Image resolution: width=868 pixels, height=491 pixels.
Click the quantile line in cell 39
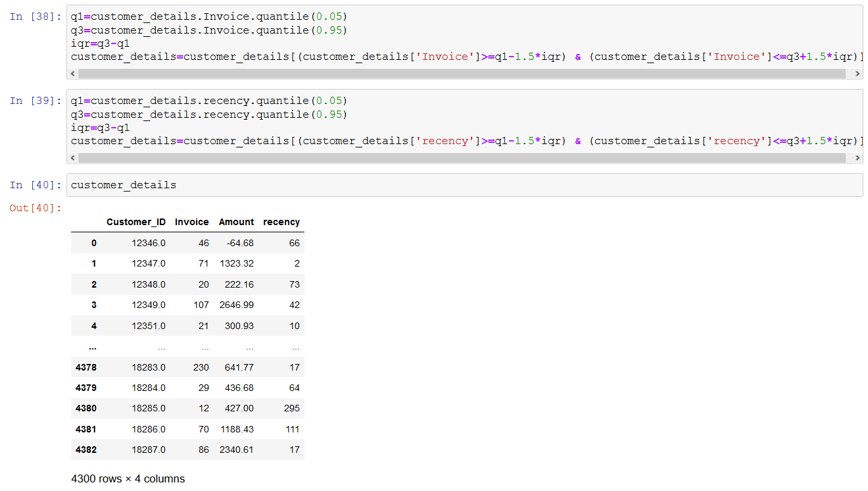pyautogui.click(x=197, y=100)
